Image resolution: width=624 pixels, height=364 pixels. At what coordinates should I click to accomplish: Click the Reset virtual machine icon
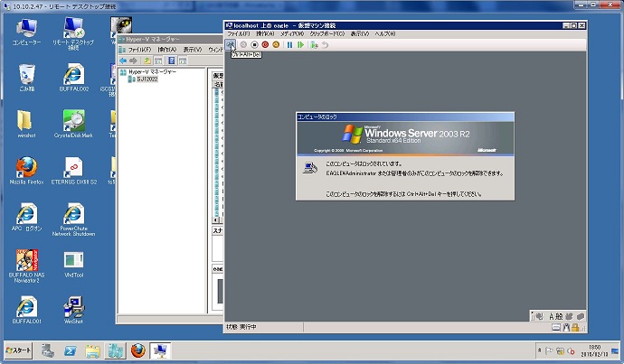[x=300, y=44]
